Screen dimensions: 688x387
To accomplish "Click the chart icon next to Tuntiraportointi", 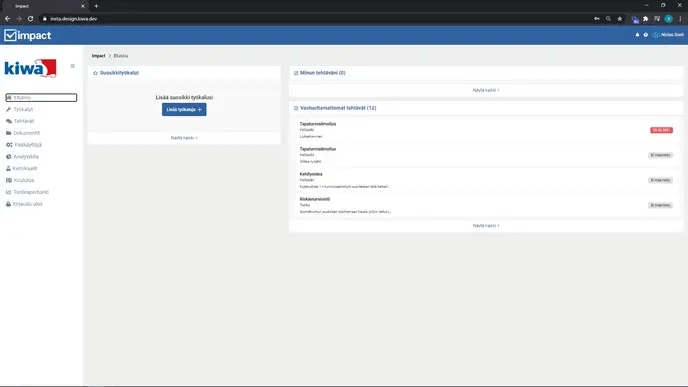I will (x=8, y=192).
